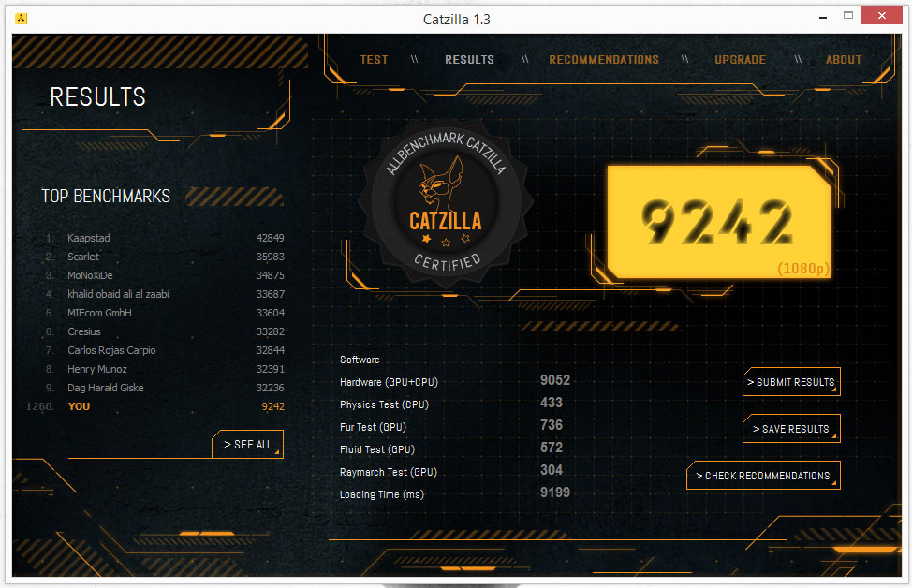
Task: Click CHECK RECOMMENDATIONS button
Action: click(763, 476)
